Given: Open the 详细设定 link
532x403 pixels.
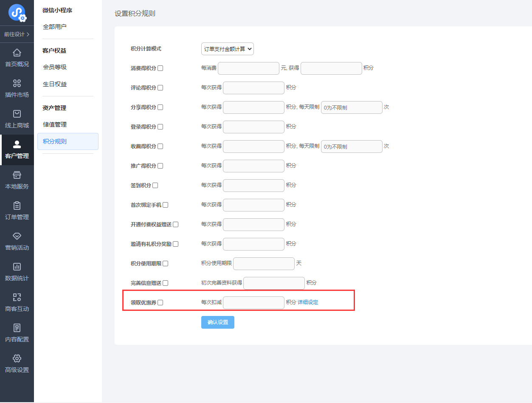Looking at the screenshot, I should pos(308,302).
